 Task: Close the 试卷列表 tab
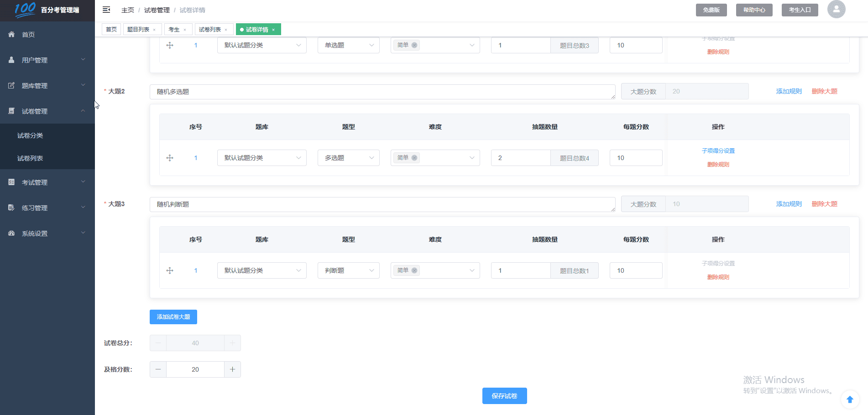226,30
